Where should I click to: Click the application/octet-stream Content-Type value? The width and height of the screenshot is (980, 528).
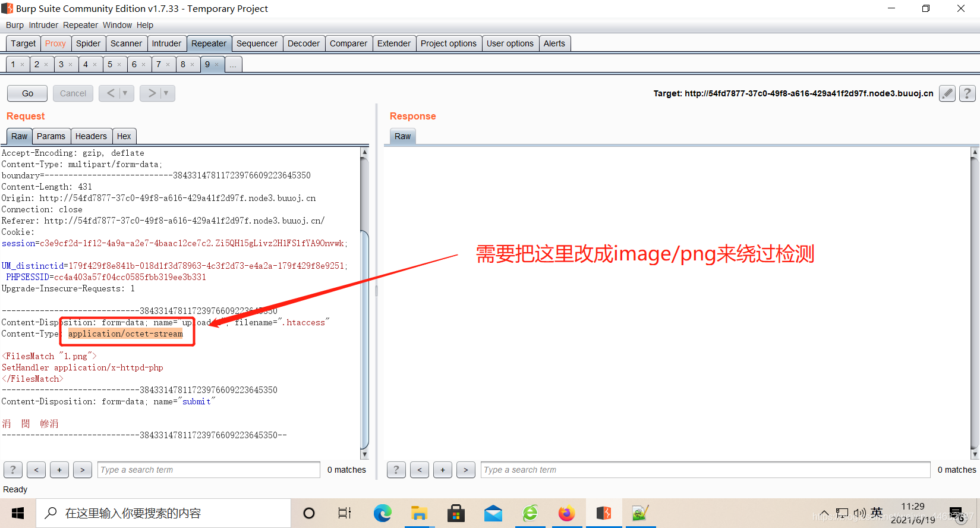(x=125, y=334)
